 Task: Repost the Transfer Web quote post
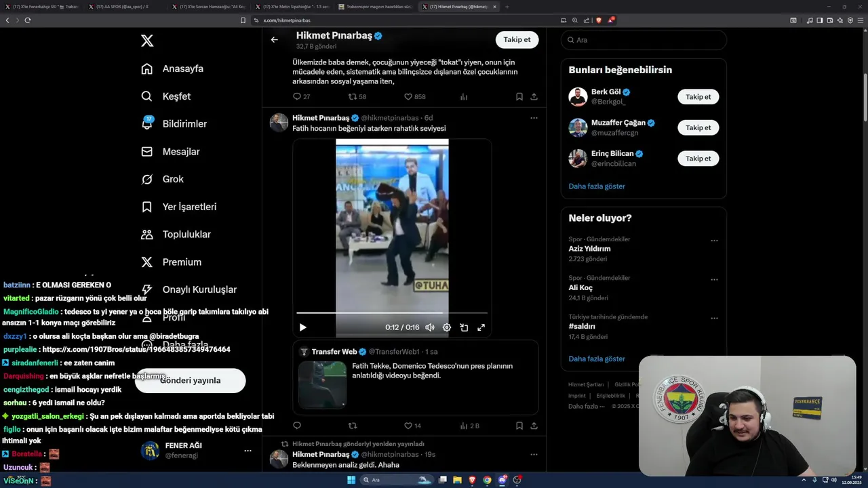click(352, 426)
